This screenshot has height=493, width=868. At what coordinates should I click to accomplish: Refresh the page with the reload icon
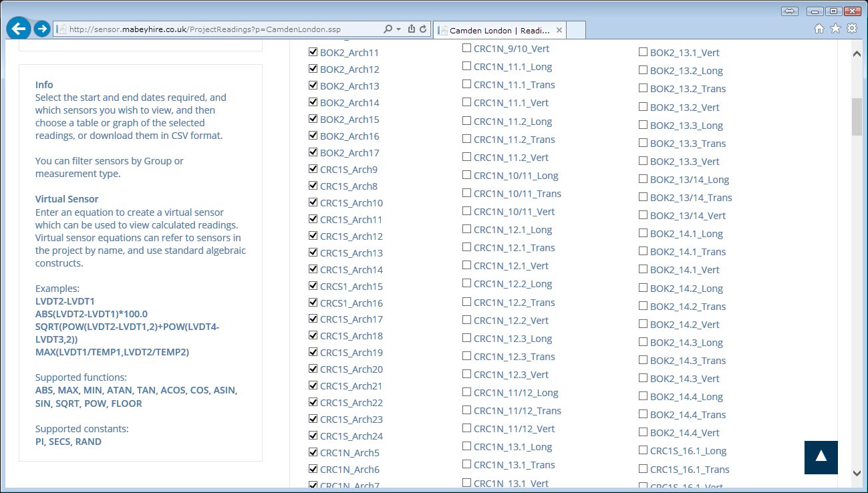coord(423,29)
